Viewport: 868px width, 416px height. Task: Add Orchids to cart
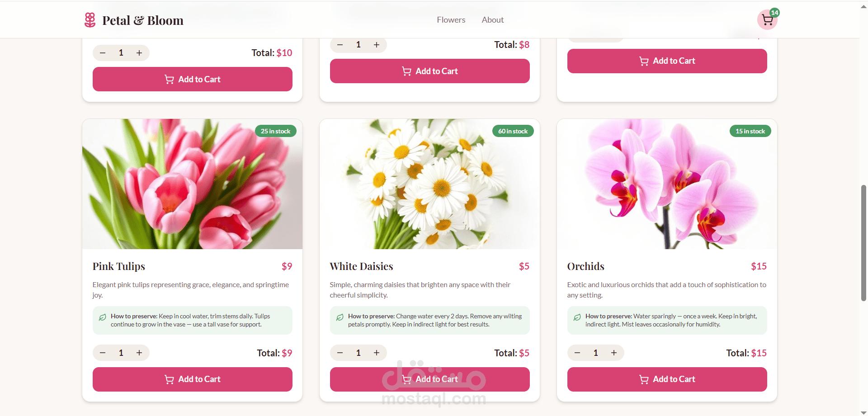pyautogui.click(x=667, y=379)
